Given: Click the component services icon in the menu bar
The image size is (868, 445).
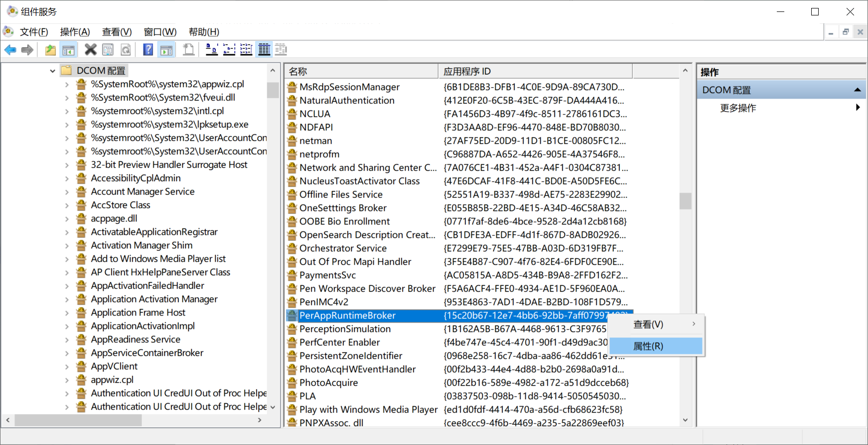Looking at the screenshot, I should pos(8,32).
